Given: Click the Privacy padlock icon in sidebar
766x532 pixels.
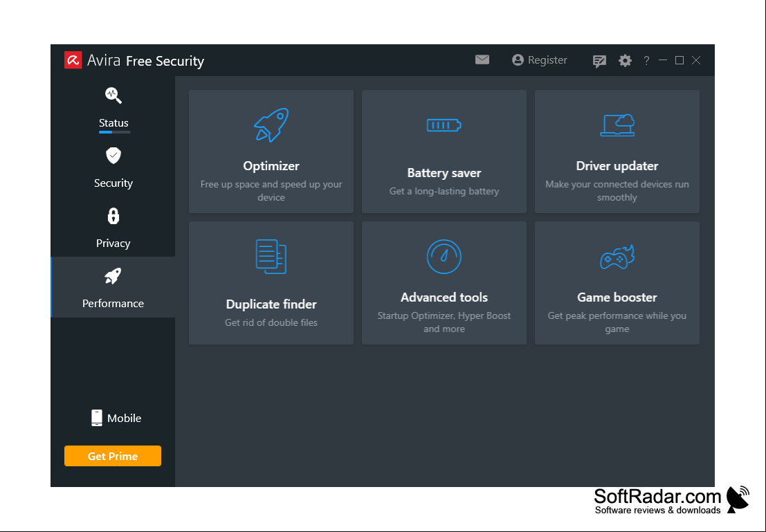Looking at the screenshot, I should pyautogui.click(x=113, y=216).
